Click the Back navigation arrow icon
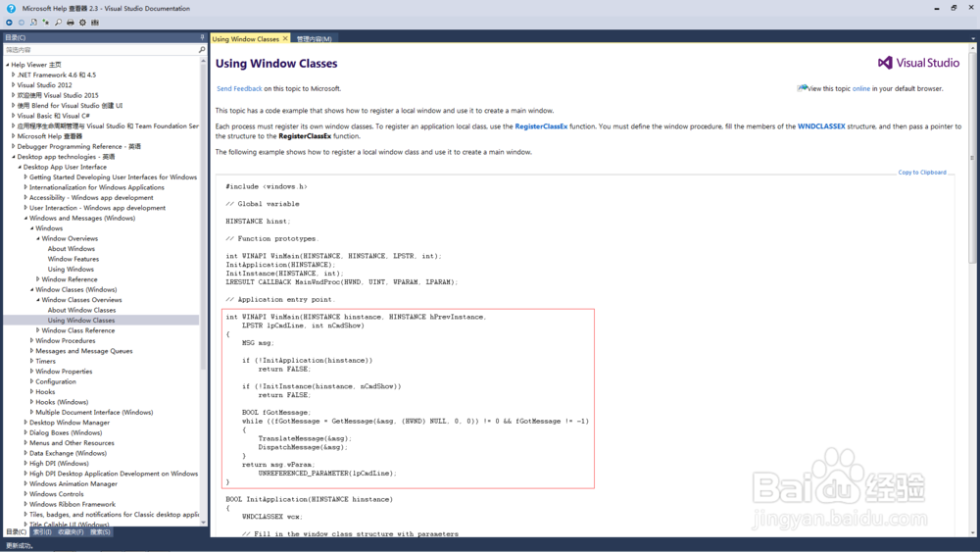980x552 pixels. pos(9,23)
